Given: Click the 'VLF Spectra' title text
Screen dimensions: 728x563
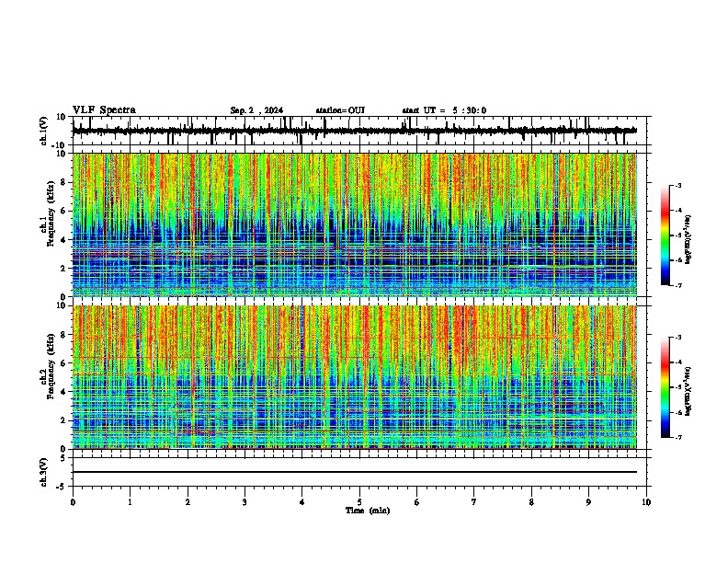Looking at the screenshot, I should click(104, 110).
